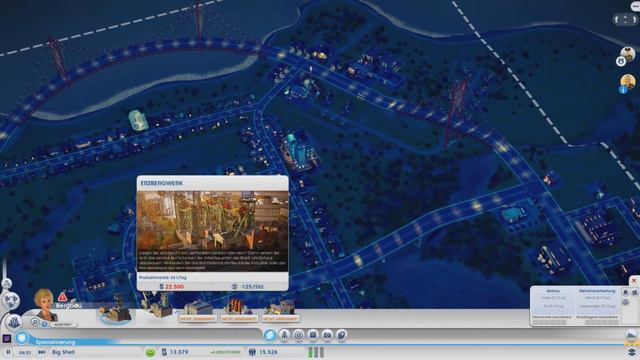The height and width of the screenshot is (360, 640).
Task: Click the Erzbergwerk tooltip title
Action: click(x=162, y=183)
